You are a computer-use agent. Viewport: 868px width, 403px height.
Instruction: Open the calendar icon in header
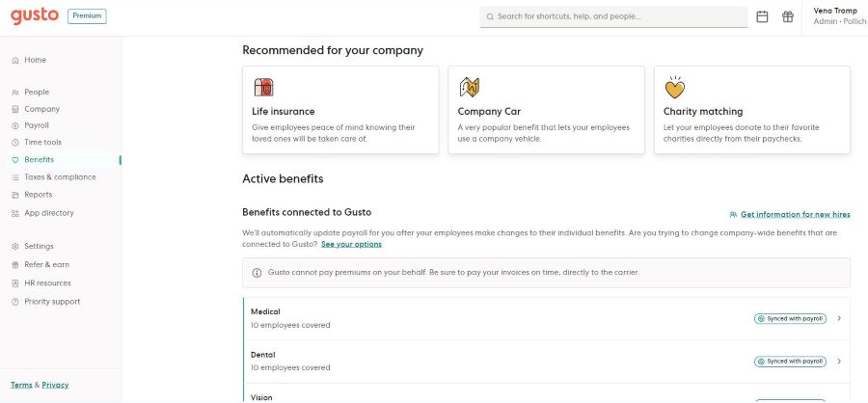762,16
